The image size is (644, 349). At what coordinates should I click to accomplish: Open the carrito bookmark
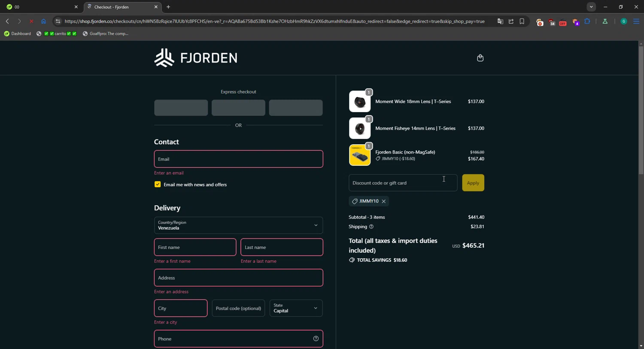point(57,33)
